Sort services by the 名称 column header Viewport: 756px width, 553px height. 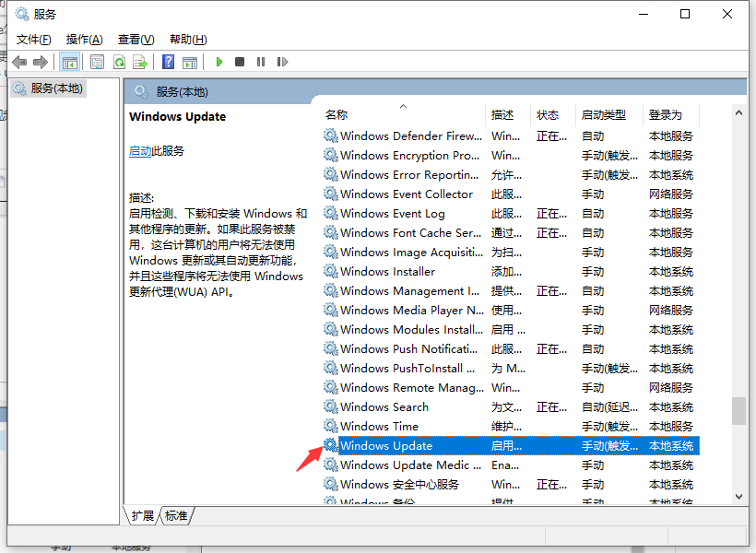click(x=337, y=115)
